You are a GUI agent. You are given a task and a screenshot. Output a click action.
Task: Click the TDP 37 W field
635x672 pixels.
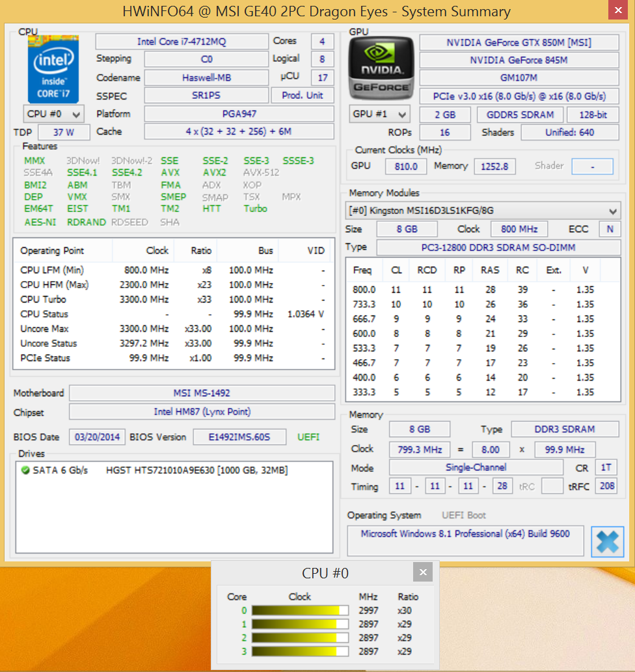pyautogui.click(x=64, y=132)
